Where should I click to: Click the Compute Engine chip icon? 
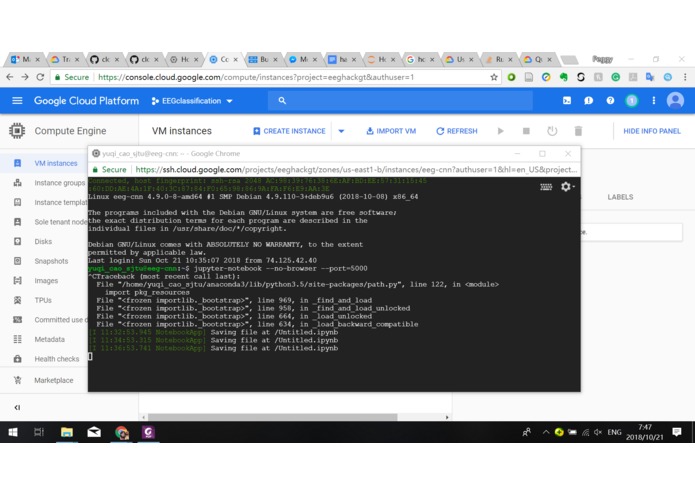[x=17, y=131]
